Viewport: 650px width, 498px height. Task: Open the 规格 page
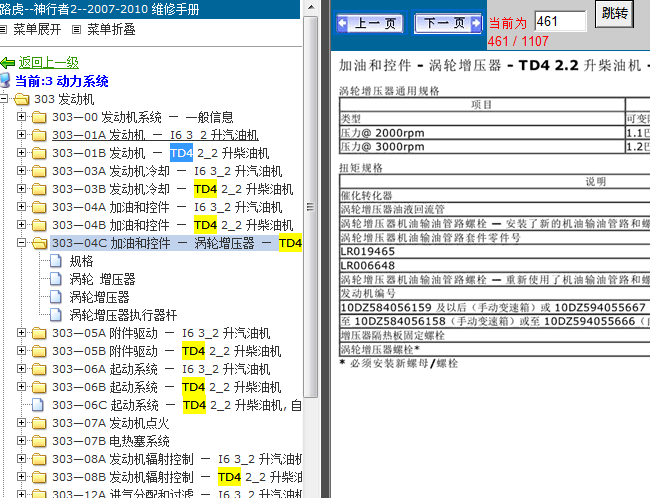point(81,261)
